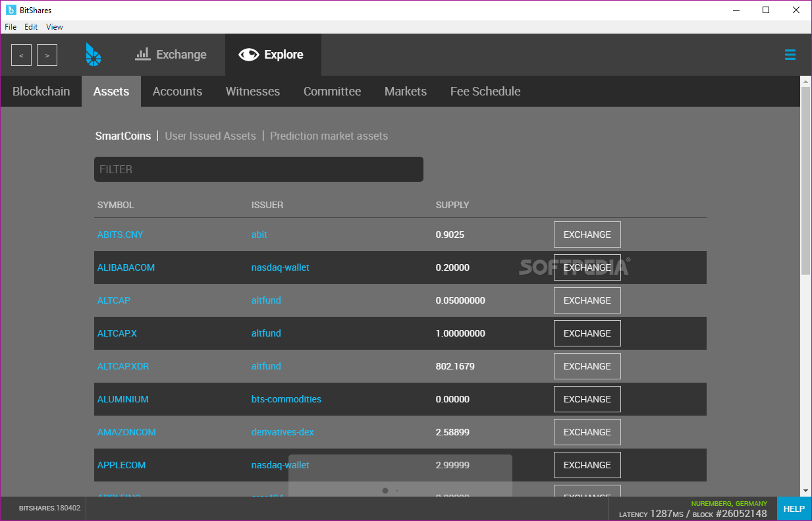Image resolution: width=812 pixels, height=521 pixels.
Task: Click EXCHANGE button for ALTCAP.XDR
Action: (587, 366)
